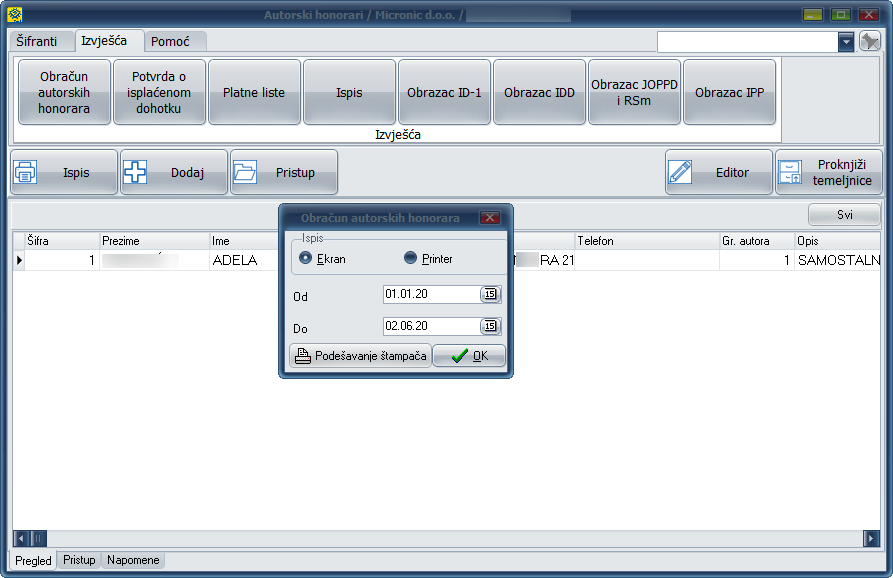Screen dimensions: 893x578
Task: Click the Obrazac JOPPD i RSm button
Action: [634, 92]
